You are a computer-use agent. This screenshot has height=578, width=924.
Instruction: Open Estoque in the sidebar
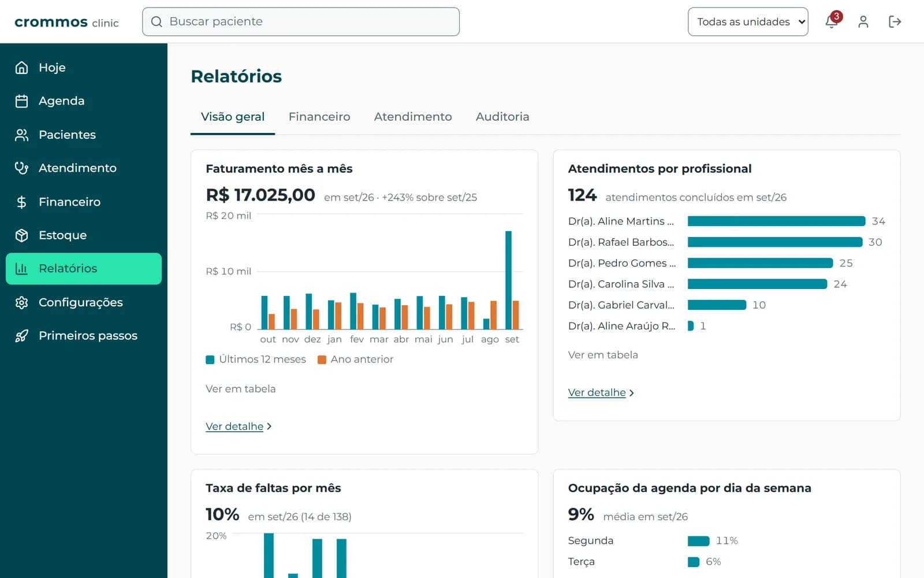click(84, 235)
